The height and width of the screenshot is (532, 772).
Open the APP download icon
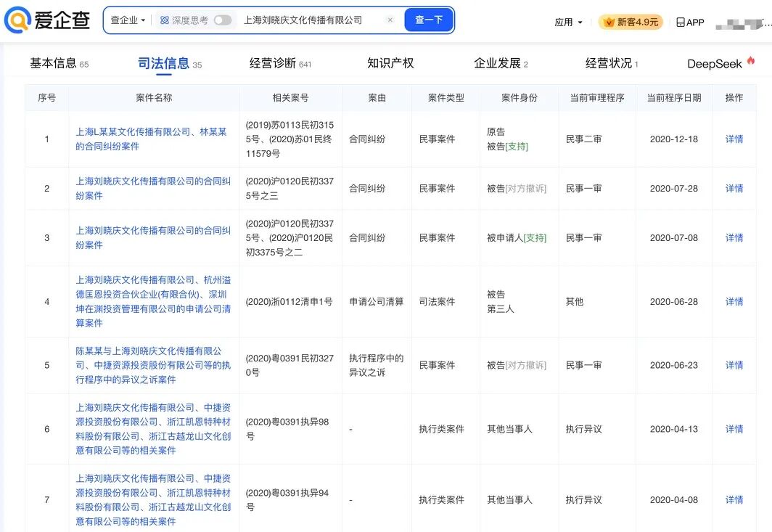tap(678, 22)
